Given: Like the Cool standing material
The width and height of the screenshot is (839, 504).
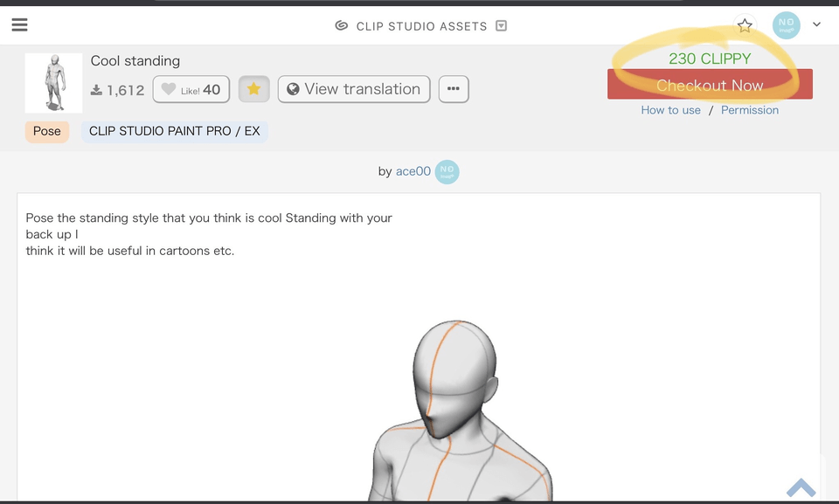Looking at the screenshot, I should (191, 89).
